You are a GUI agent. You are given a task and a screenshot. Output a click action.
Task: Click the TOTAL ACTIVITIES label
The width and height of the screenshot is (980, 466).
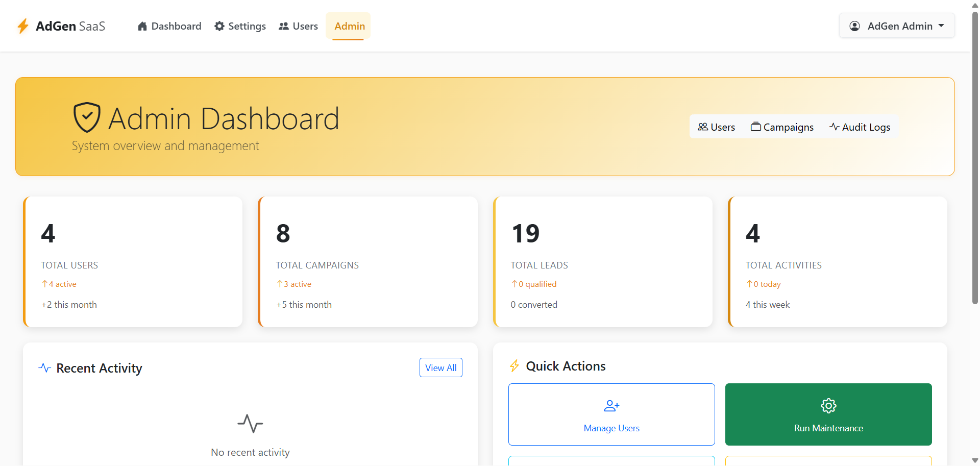point(783,265)
